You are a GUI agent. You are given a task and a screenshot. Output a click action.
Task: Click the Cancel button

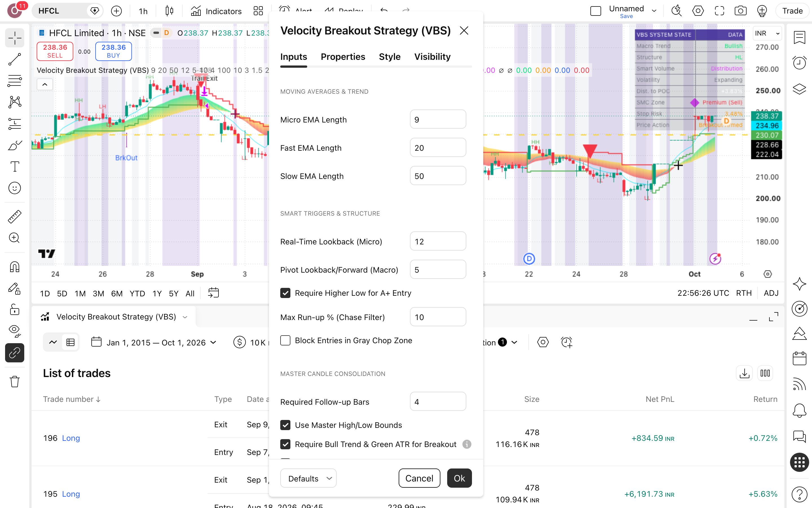coord(419,478)
